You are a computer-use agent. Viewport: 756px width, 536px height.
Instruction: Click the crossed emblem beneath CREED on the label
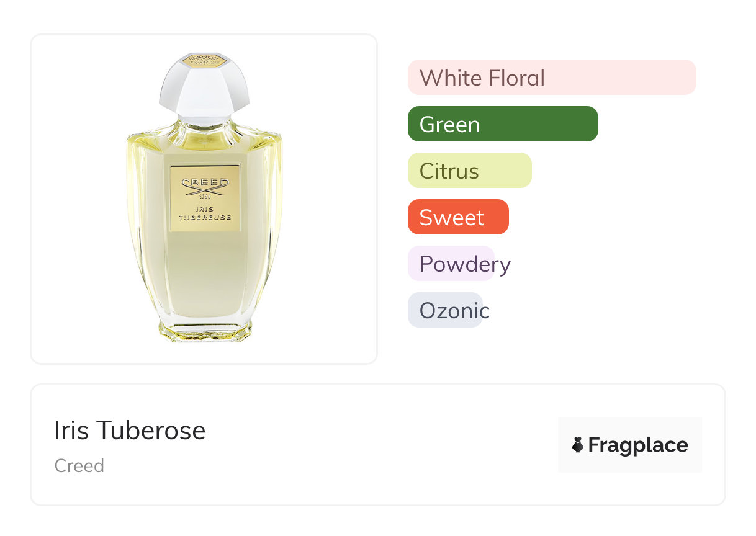click(x=205, y=191)
